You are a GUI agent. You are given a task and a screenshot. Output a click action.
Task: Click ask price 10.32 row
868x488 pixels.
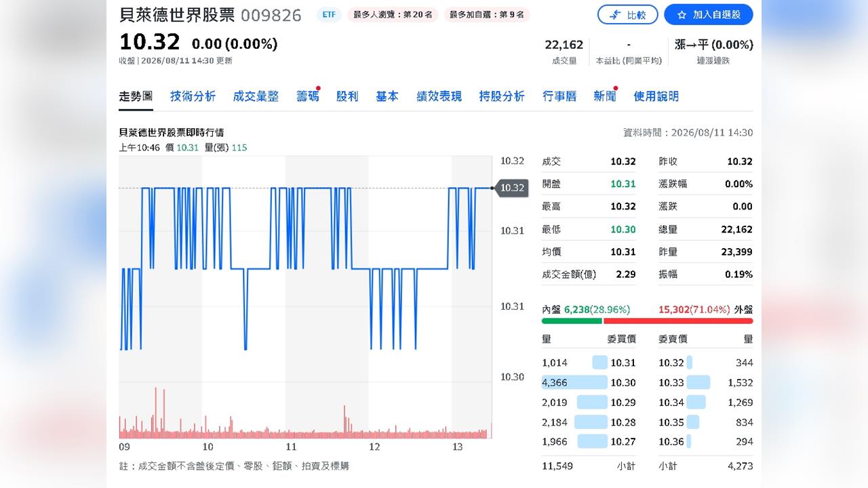pos(705,363)
